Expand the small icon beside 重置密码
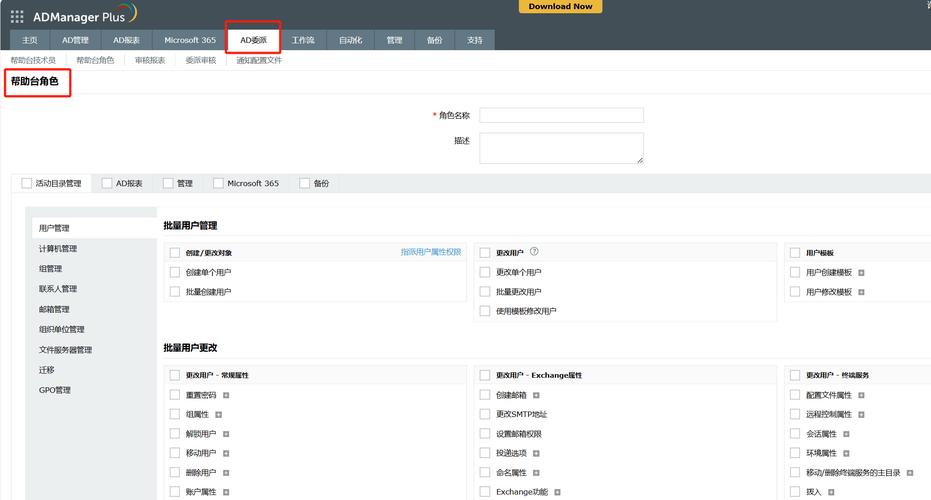Image resolution: width=931 pixels, height=500 pixels. pyautogui.click(x=226, y=395)
